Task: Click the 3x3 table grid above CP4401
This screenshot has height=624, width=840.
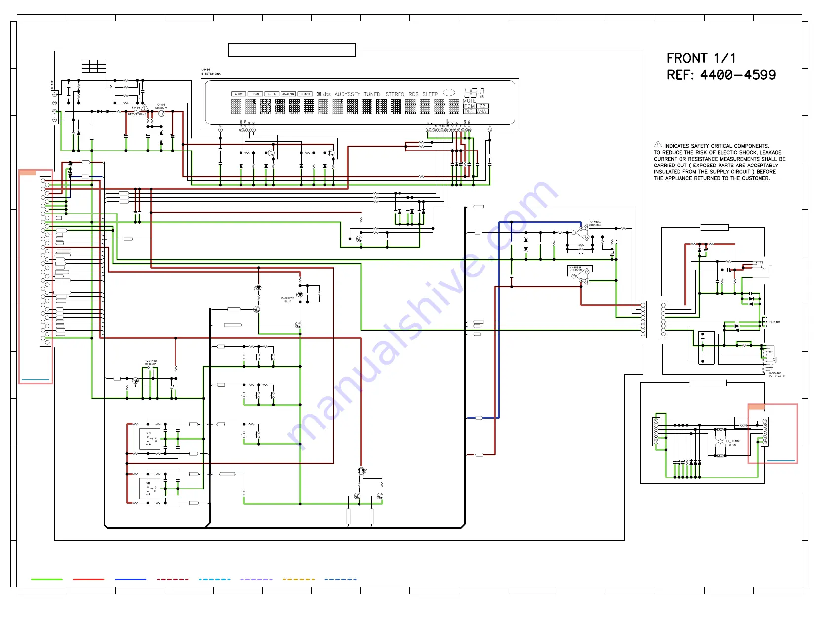Action: [94, 66]
